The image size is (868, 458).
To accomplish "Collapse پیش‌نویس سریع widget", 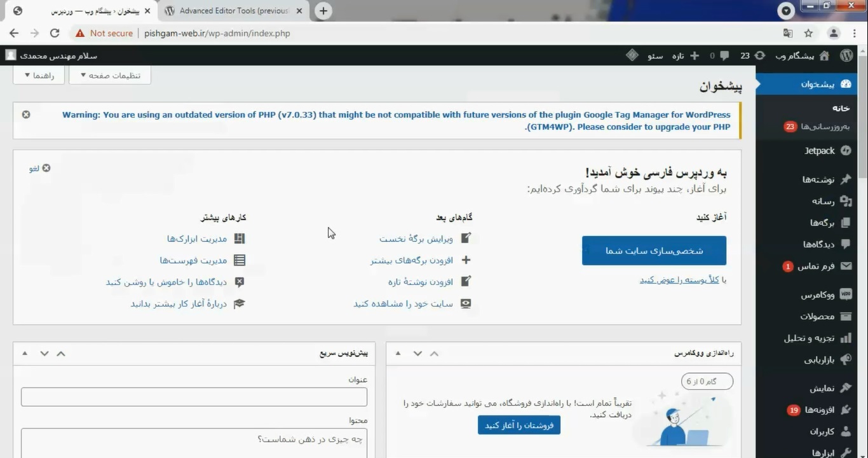I will pos(25,353).
